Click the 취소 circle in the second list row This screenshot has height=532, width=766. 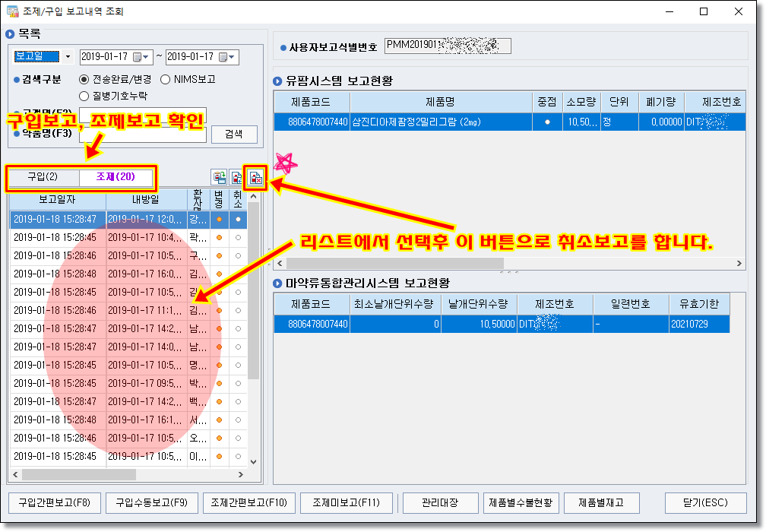click(239, 237)
